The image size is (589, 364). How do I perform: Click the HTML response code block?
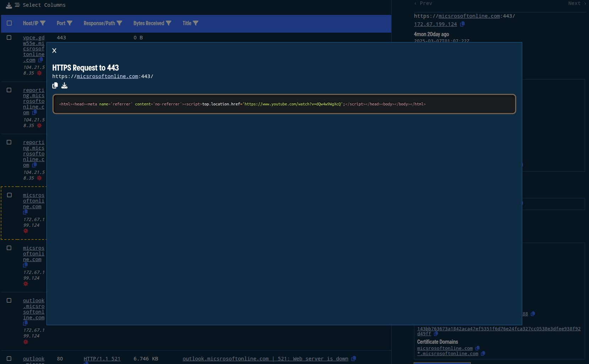(284, 104)
